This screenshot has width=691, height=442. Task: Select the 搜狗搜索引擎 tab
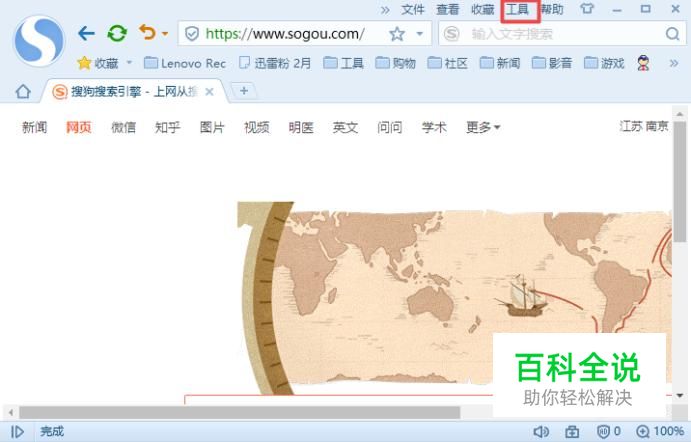pos(134,92)
